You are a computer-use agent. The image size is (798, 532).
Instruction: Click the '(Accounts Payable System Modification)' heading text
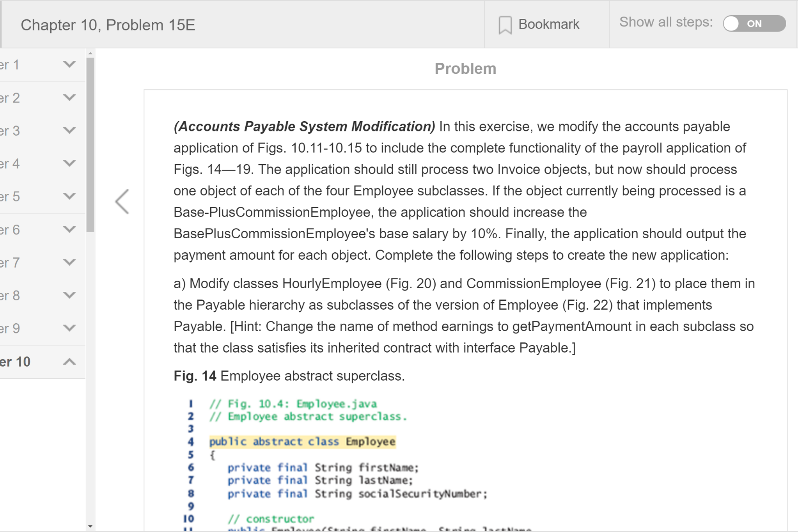tap(304, 127)
